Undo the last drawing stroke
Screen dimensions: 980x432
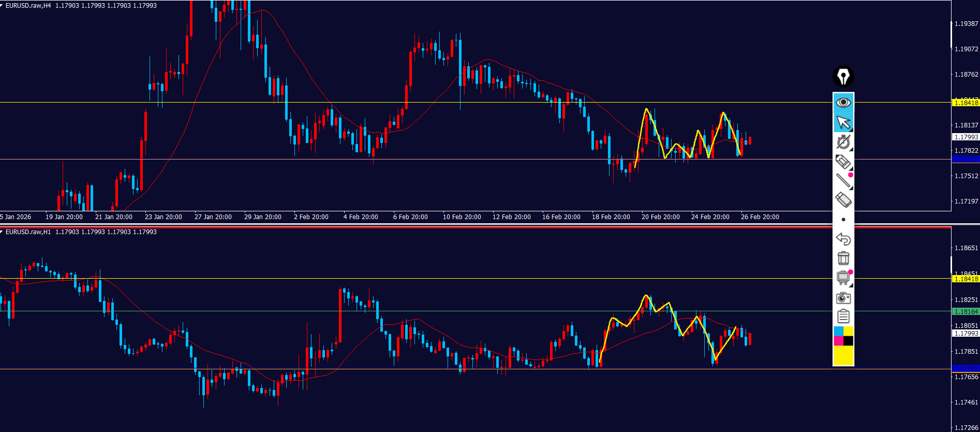tap(843, 239)
